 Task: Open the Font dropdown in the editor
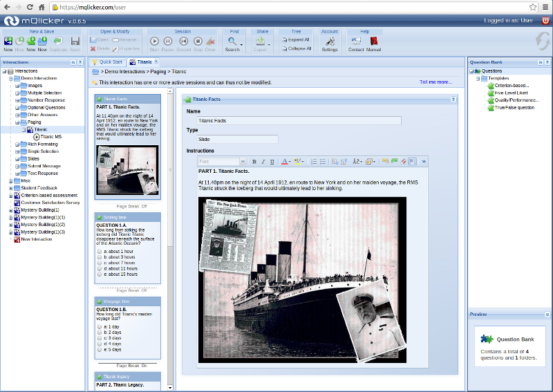[x=243, y=162]
